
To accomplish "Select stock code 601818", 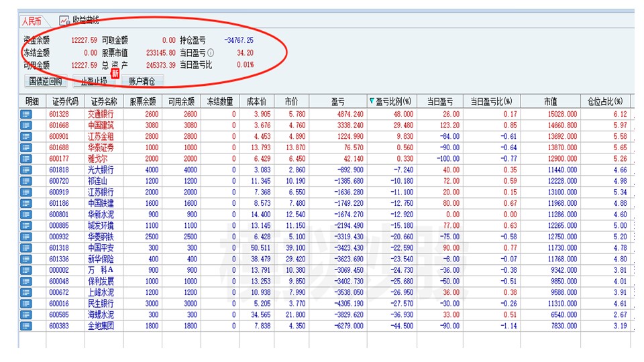I will (x=59, y=170).
